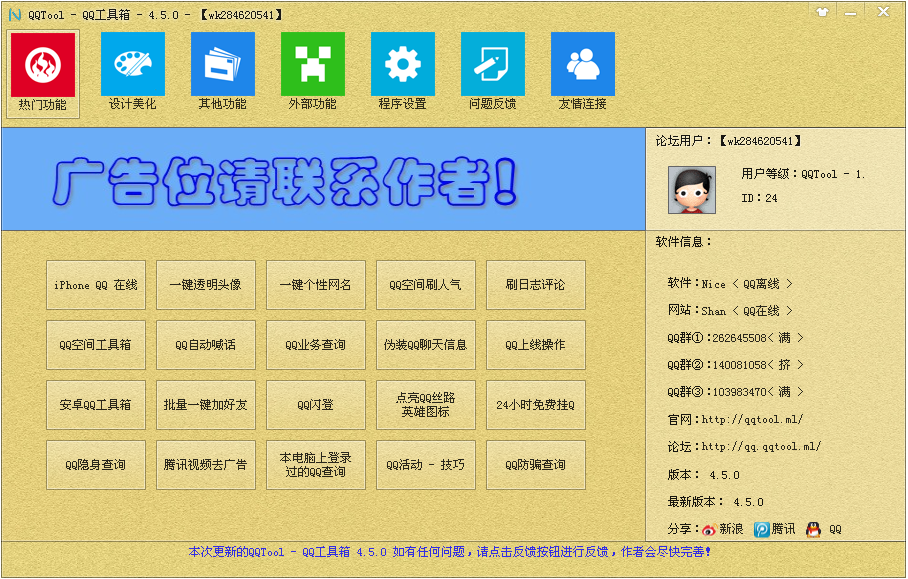Click the 点亮QQ丝路英雄图标 button
Viewport: 908px width, 579px height.
426,405
